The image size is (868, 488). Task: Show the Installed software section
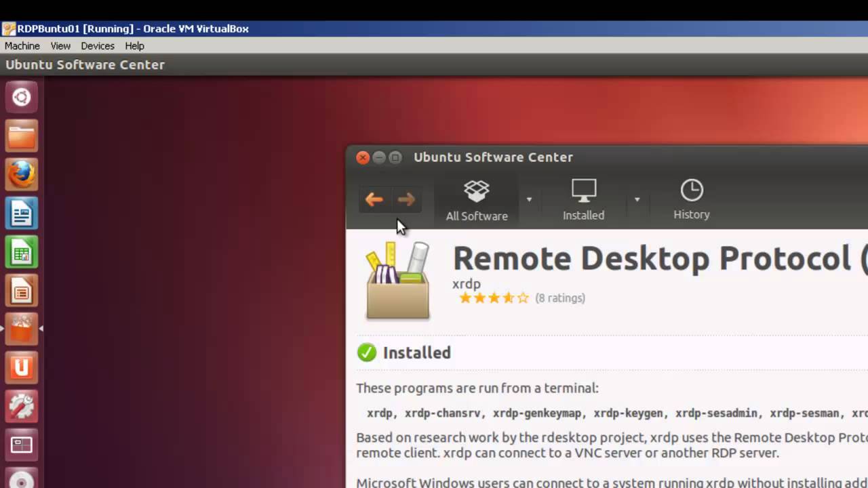pos(583,200)
